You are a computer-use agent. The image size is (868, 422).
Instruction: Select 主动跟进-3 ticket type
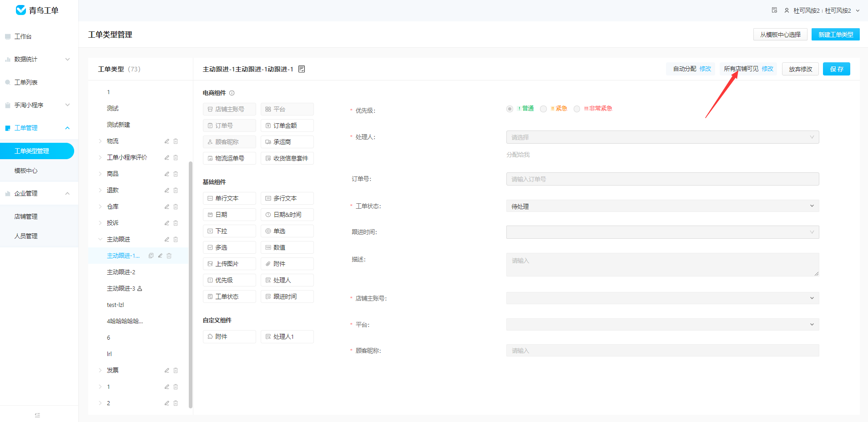pyautogui.click(x=121, y=289)
